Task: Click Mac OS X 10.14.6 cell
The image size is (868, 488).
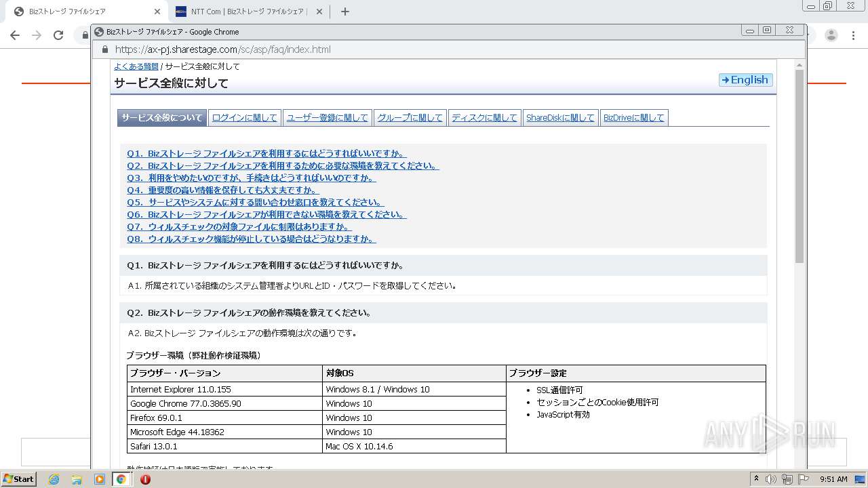Action: 414,447
